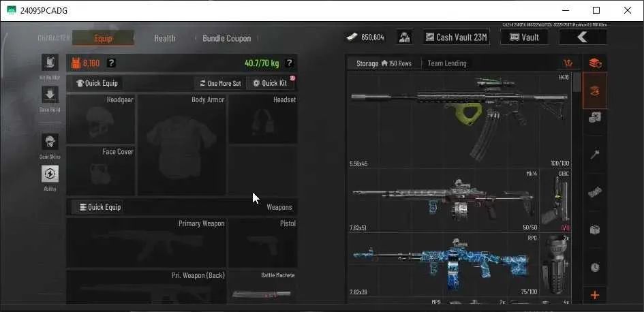
Task: Select the empty Headset slot
Action: (x=263, y=119)
